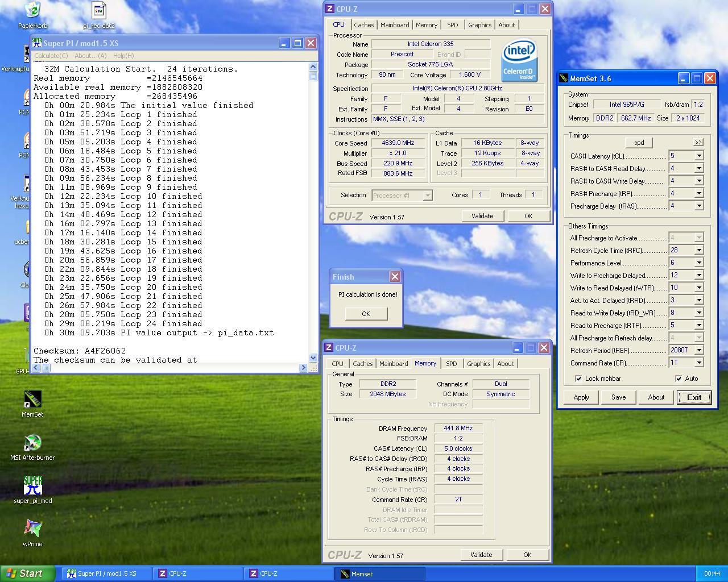
Task: Click the MemSet 3.6 title bar icon
Action: coord(564,78)
